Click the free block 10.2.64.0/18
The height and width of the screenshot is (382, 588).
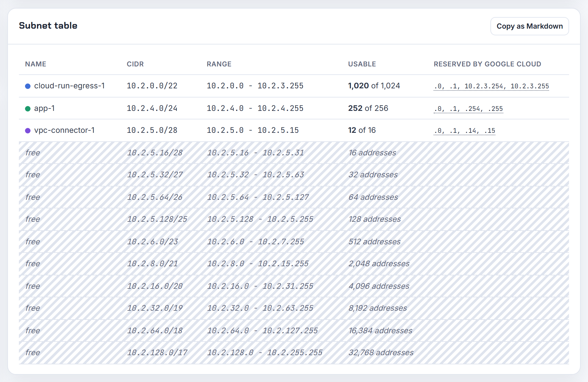click(294, 331)
